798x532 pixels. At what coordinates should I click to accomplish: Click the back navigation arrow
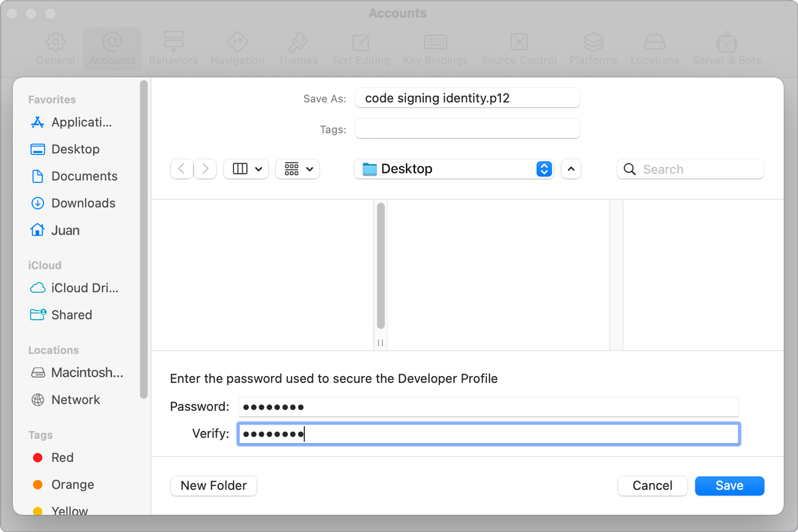pyautogui.click(x=182, y=169)
